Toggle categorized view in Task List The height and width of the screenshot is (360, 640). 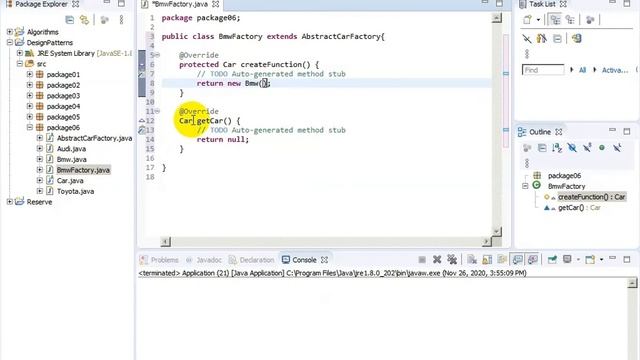555,20
